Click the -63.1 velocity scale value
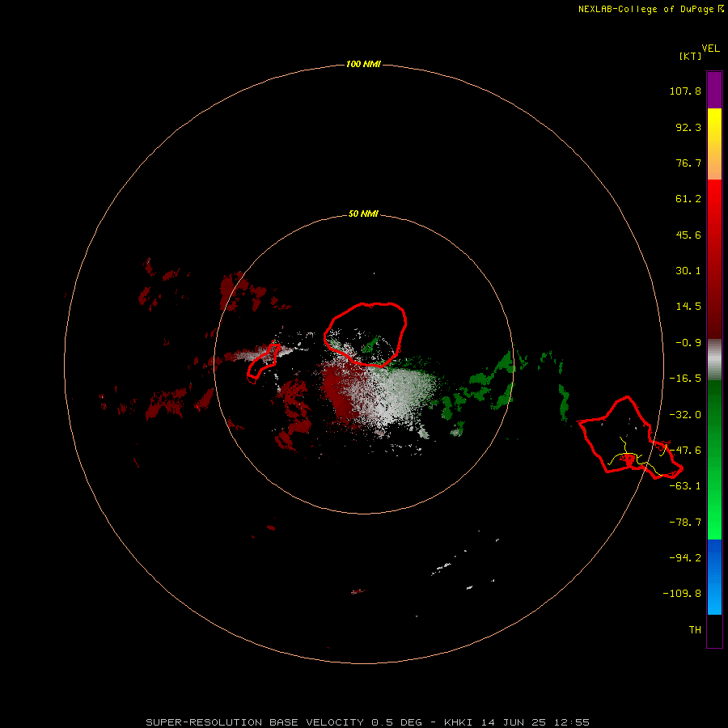728x728 pixels. [x=685, y=486]
